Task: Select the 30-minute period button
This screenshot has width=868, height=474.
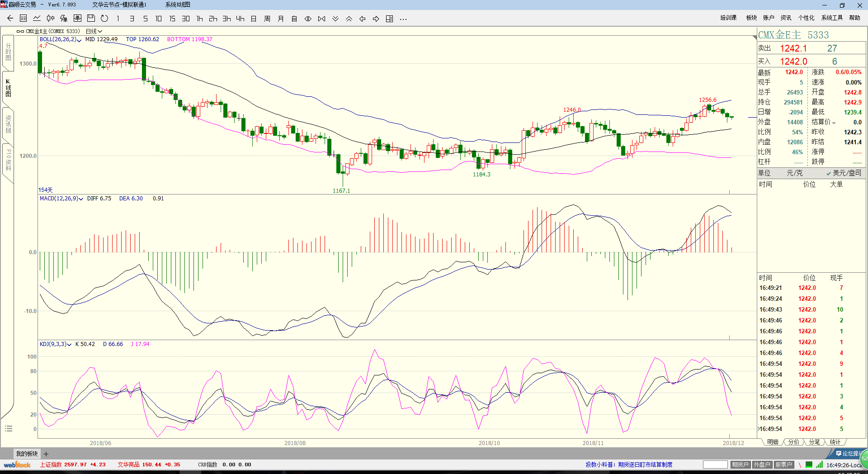Action: [x=186, y=19]
